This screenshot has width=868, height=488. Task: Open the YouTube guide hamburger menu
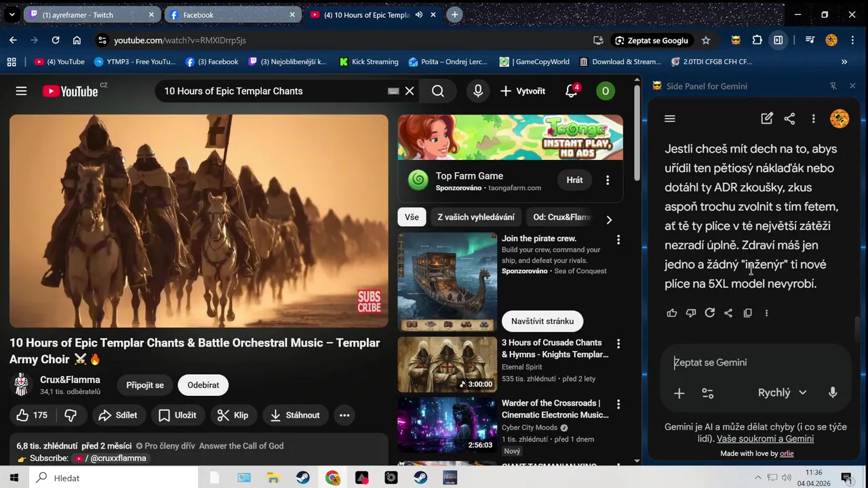pos(21,91)
